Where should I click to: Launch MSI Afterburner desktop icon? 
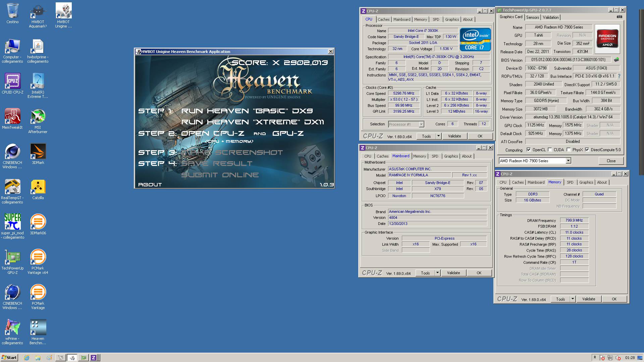point(38,121)
